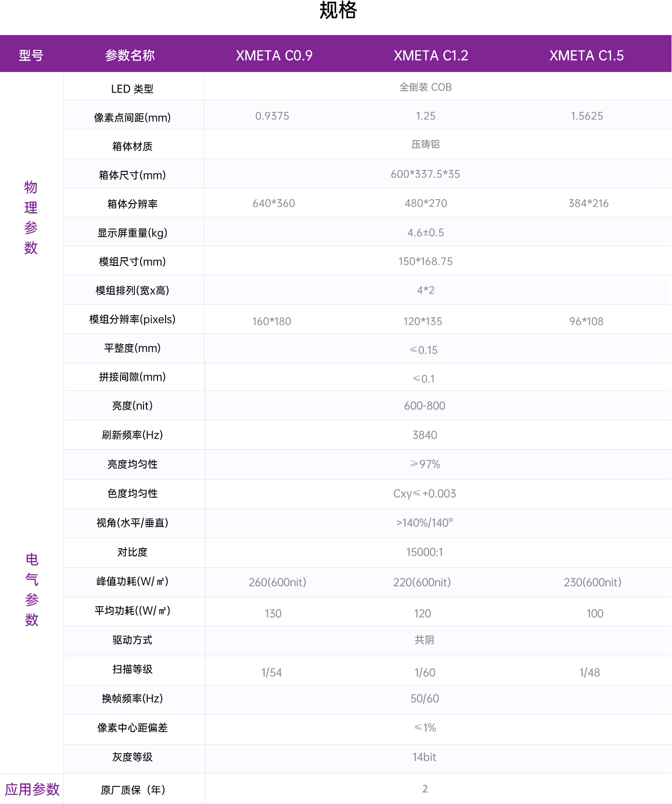Select the 50/60 frame rate value
This screenshot has width=672, height=804.
[x=425, y=699]
